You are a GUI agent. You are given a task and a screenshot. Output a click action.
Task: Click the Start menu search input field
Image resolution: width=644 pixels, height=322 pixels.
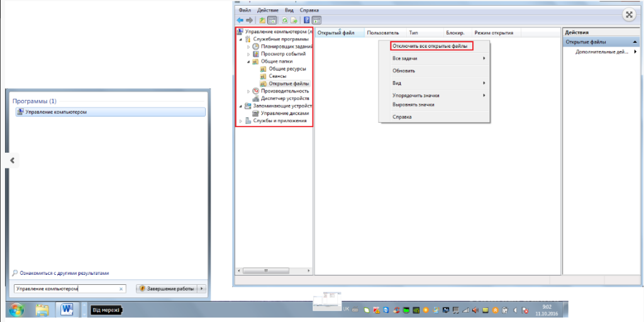(69, 289)
